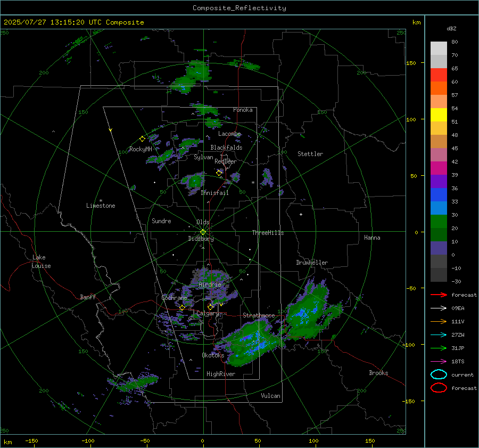The width and height of the screenshot is (479, 448).
Task: Click the timestamp 2025/07/27 13:15:20 UTC Composite
Action: click(x=73, y=22)
